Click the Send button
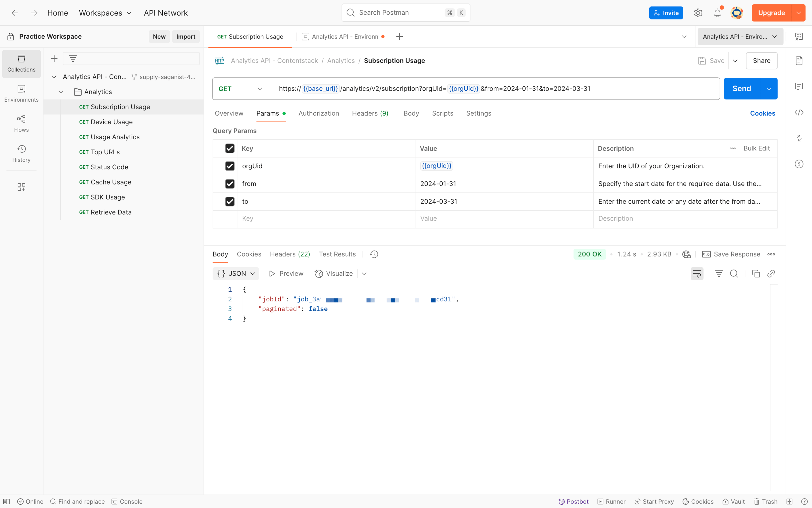812x508 pixels. pyautogui.click(x=742, y=89)
